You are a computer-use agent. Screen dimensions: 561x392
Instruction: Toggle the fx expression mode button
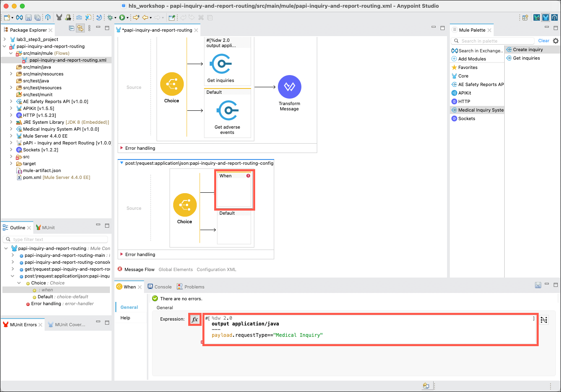tap(195, 319)
